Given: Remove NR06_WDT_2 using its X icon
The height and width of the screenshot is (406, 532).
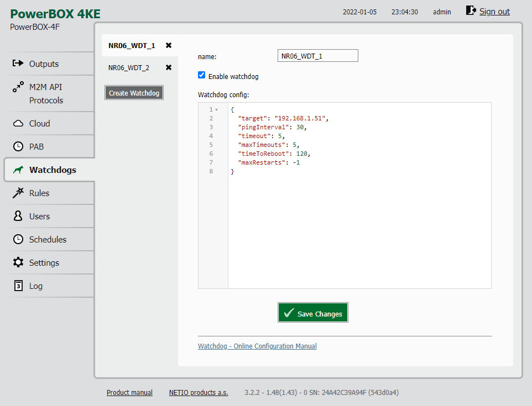Looking at the screenshot, I should click(169, 67).
